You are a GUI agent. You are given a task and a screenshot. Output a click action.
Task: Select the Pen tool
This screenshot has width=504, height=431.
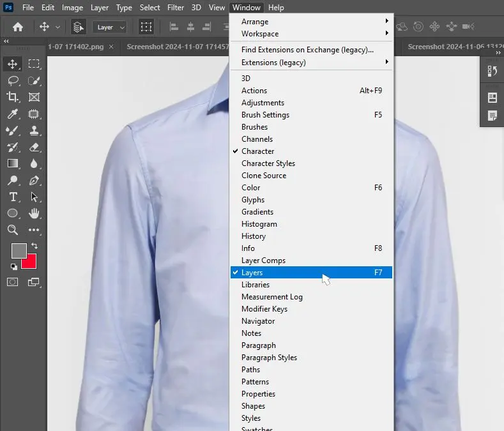(x=34, y=180)
